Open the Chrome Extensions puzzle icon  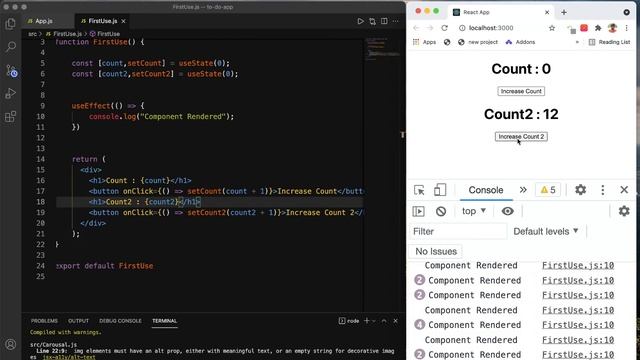(598, 28)
